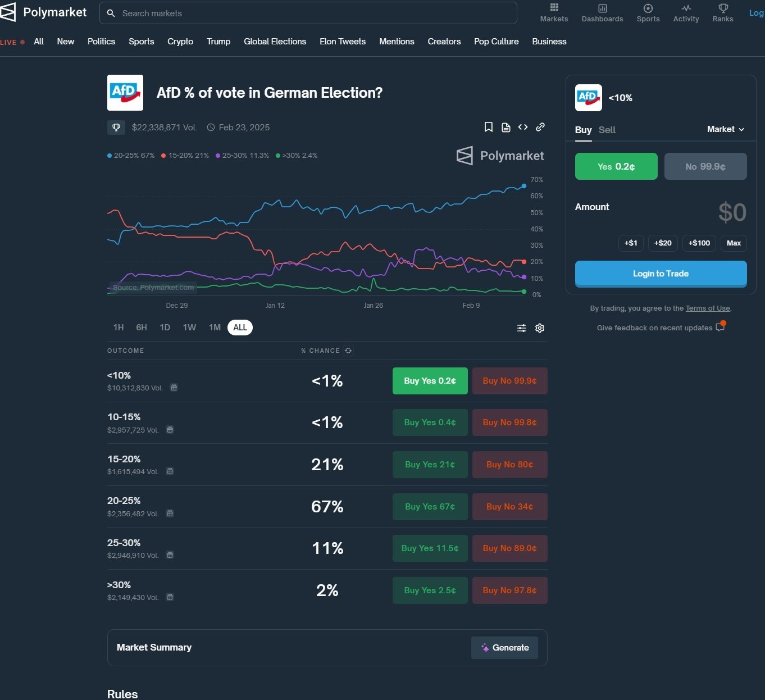
Task: Open the Global Elections category
Action: (x=275, y=42)
